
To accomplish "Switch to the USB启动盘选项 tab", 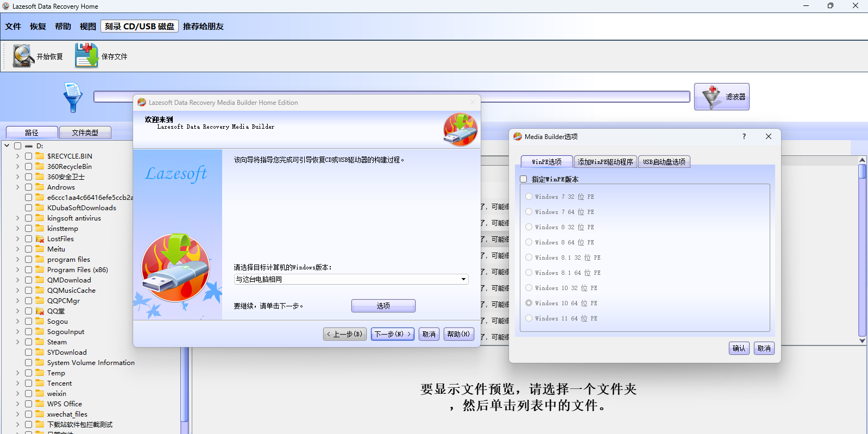I will click(664, 162).
